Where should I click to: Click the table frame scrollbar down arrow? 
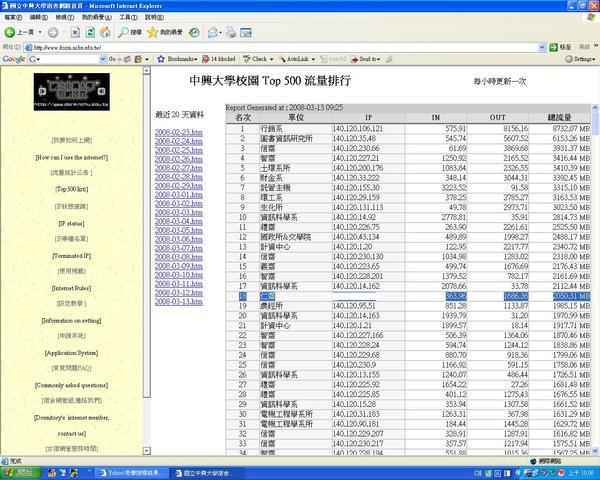coord(595,451)
